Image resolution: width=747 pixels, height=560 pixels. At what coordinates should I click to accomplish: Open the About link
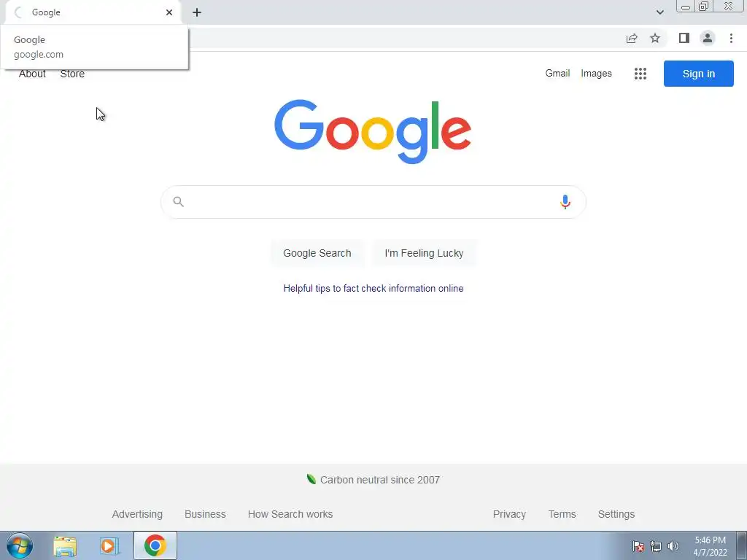[32, 74]
